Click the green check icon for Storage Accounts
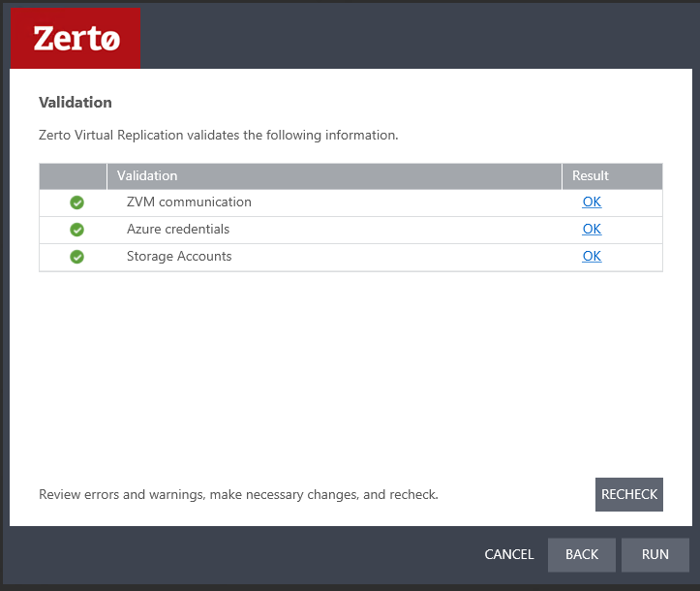The height and width of the screenshot is (591, 700). 76,257
